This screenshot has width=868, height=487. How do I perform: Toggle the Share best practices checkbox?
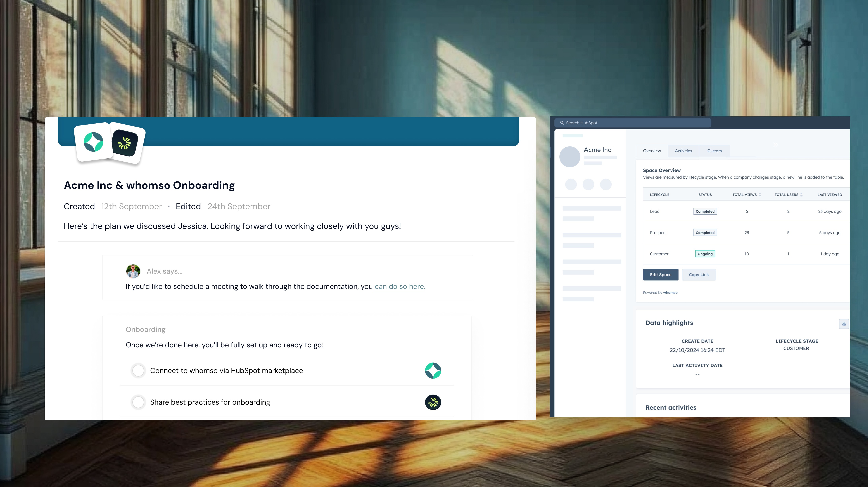pyautogui.click(x=138, y=402)
